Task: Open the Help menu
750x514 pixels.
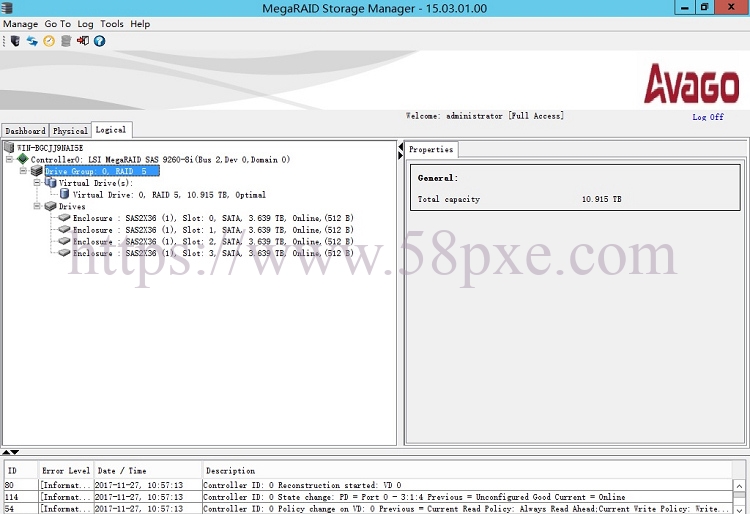Action: coord(140,24)
